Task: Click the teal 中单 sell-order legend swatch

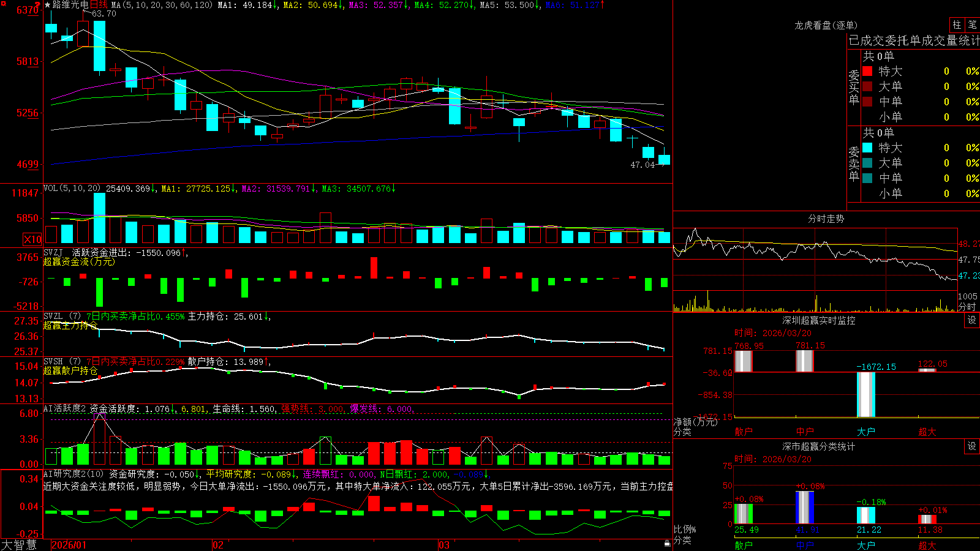Action: tap(867, 178)
